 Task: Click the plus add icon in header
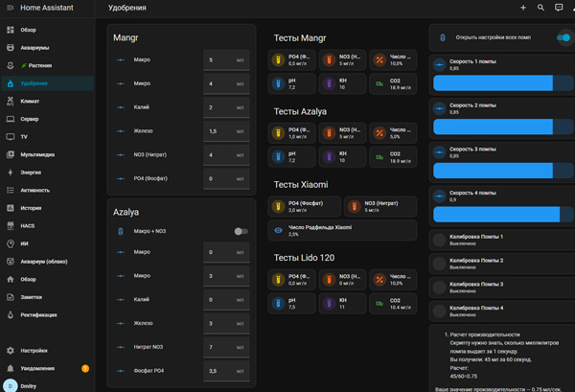(523, 8)
